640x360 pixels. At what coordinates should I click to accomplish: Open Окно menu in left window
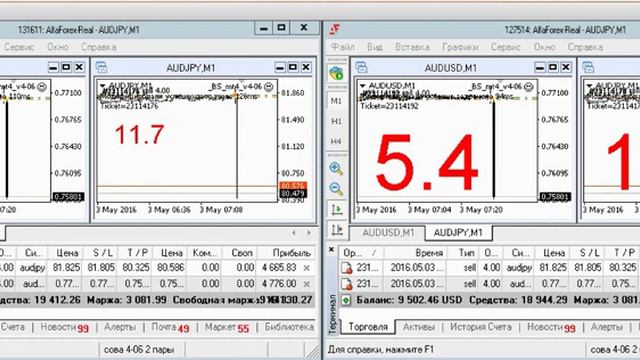pos(58,47)
